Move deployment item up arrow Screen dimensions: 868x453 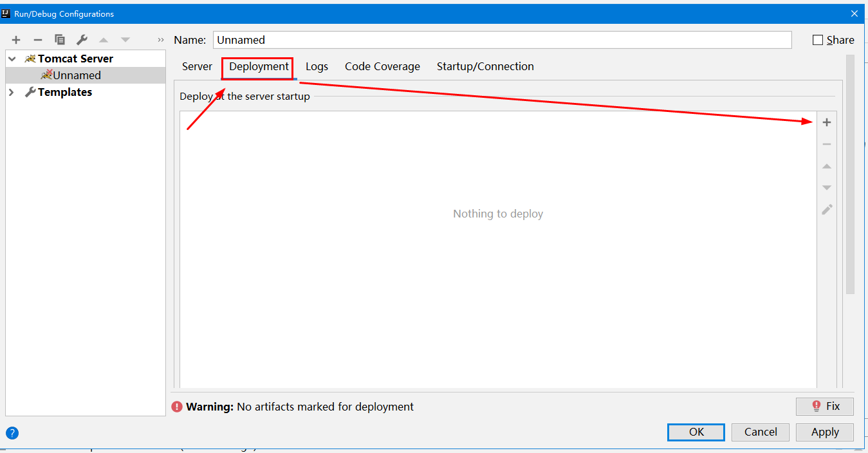(x=827, y=166)
